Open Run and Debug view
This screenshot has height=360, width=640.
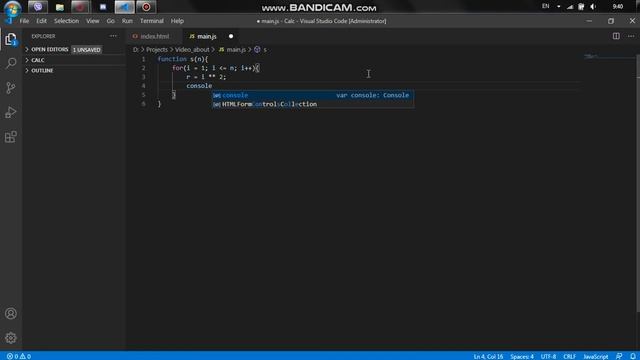[x=11, y=112]
